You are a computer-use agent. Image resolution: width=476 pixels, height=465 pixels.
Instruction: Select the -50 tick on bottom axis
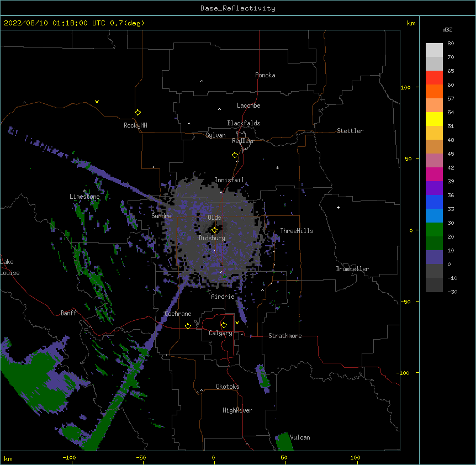coord(141,457)
